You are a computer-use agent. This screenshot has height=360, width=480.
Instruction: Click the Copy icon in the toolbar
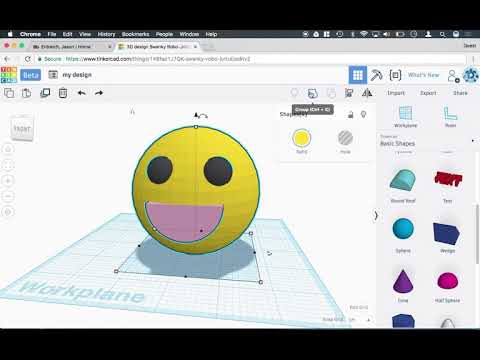pyautogui.click(x=9, y=93)
